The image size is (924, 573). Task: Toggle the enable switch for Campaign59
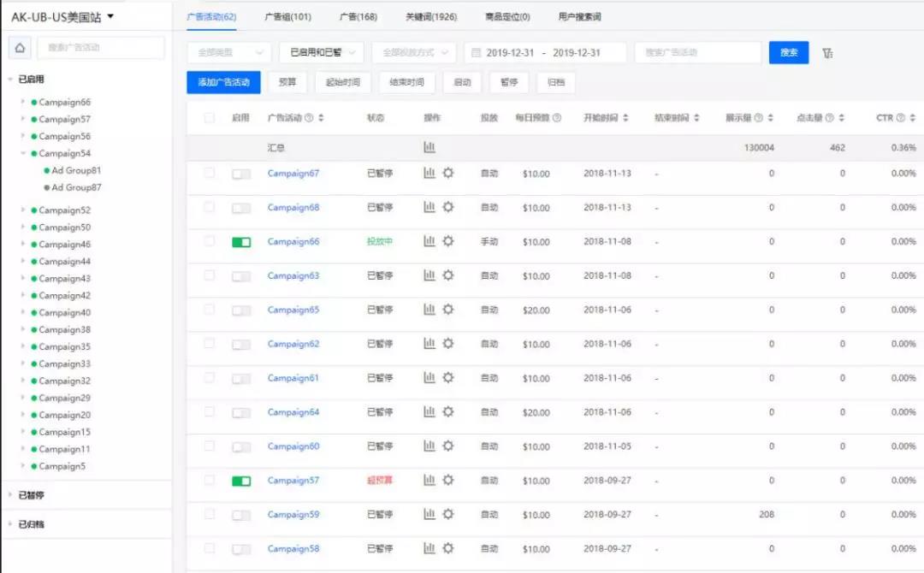(241, 516)
